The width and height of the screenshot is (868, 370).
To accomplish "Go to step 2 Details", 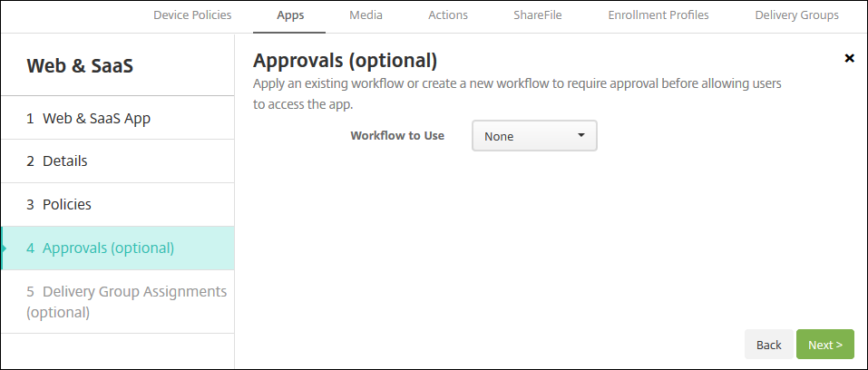I will click(x=117, y=161).
